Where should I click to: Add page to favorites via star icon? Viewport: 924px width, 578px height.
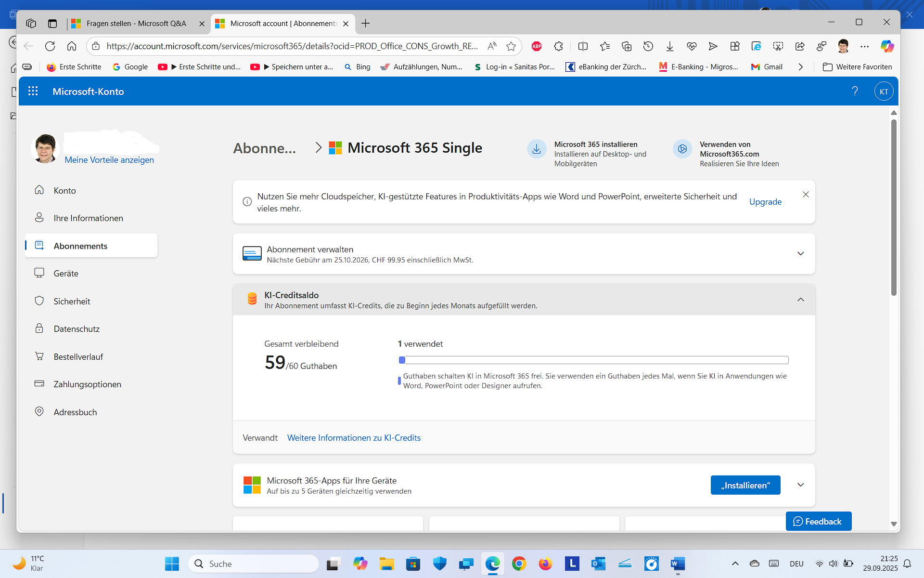coord(511,46)
